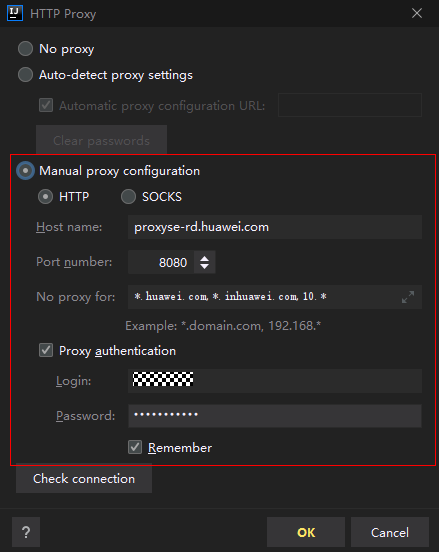Click the IntelliJ IDEA logo icon in title bar
Image resolution: width=439 pixels, height=552 pixels.
coord(15,13)
